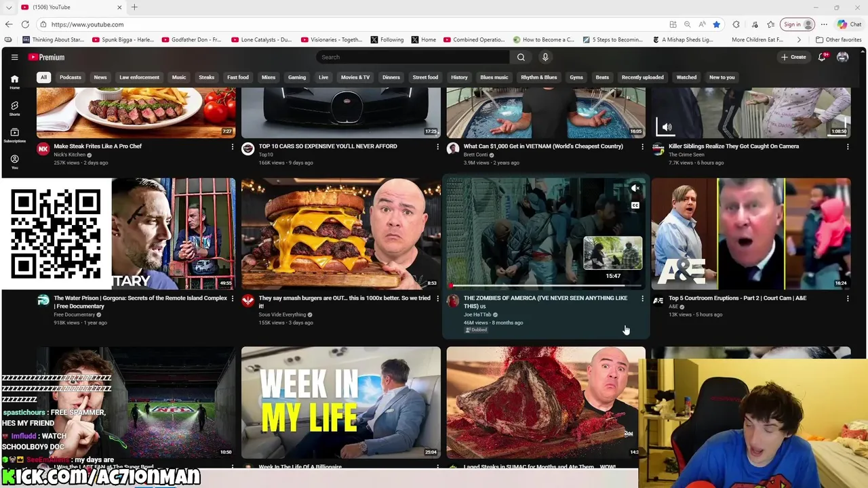
Task: Select the Steaks filter chip
Action: click(206, 77)
